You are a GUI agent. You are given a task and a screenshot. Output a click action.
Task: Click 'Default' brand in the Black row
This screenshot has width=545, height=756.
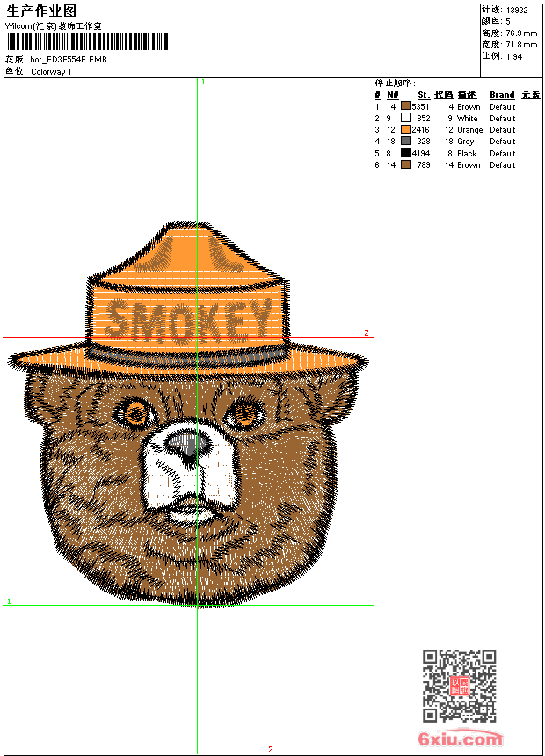click(x=503, y=153)
